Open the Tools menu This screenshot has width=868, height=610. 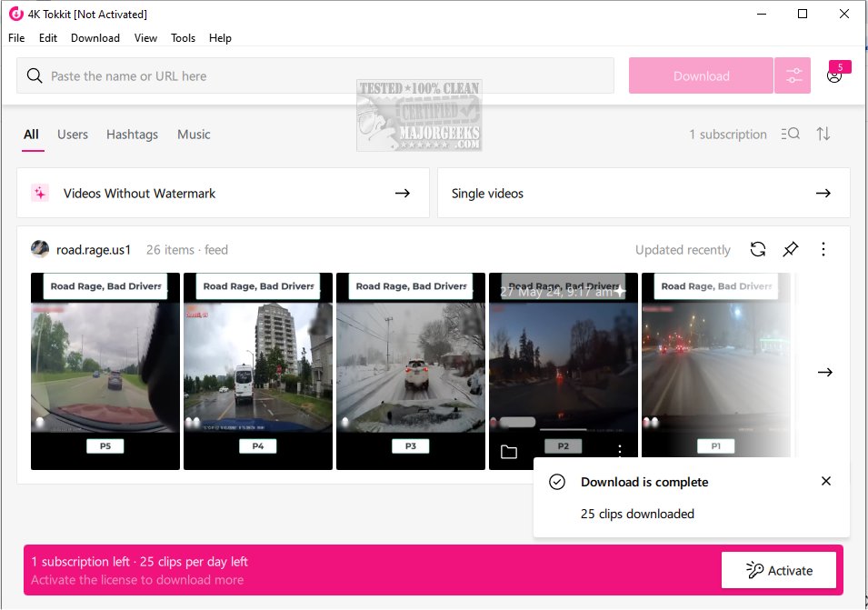[x=183, y=37]
